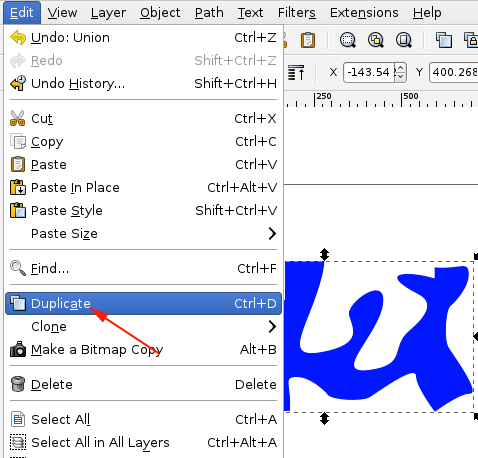478x458 pixels.
Task: Click the zoom to page icon
Action: [404, 40]
